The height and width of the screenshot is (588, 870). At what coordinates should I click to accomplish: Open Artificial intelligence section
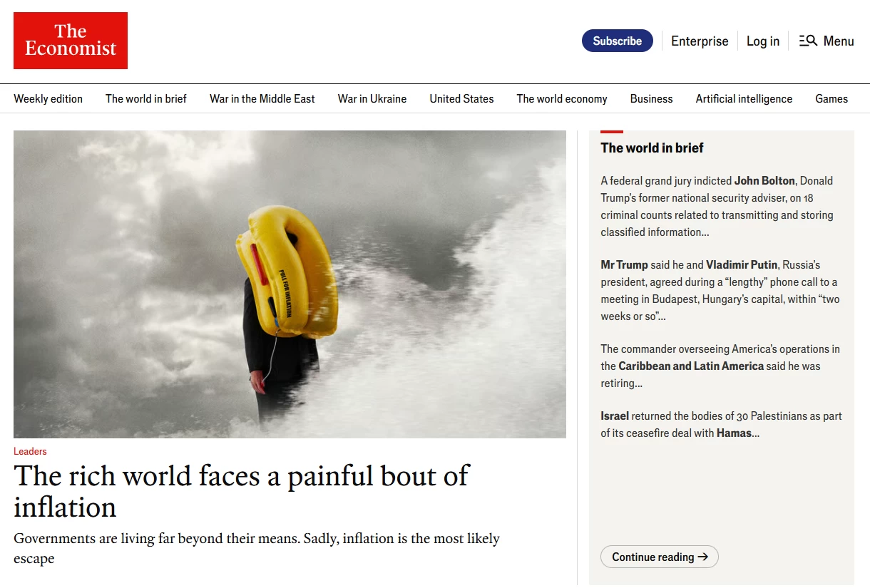(744, 99)
